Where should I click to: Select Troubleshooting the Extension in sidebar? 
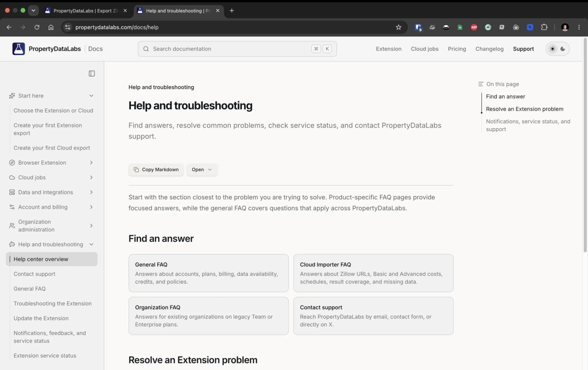(x=52, y=303)
